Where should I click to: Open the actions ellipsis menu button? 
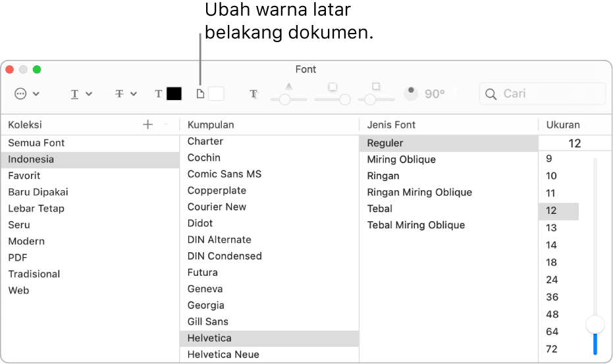pos(20,94)
